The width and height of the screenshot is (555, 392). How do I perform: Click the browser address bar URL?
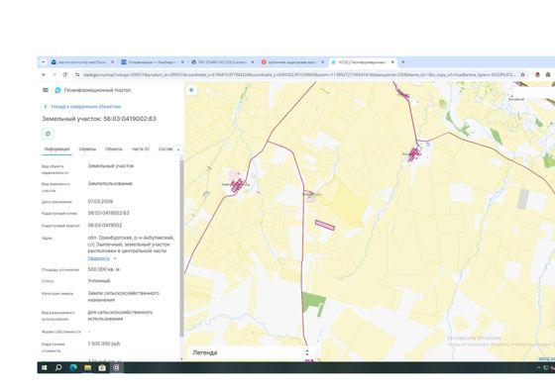pyautogui.click(x=299, y=74)
